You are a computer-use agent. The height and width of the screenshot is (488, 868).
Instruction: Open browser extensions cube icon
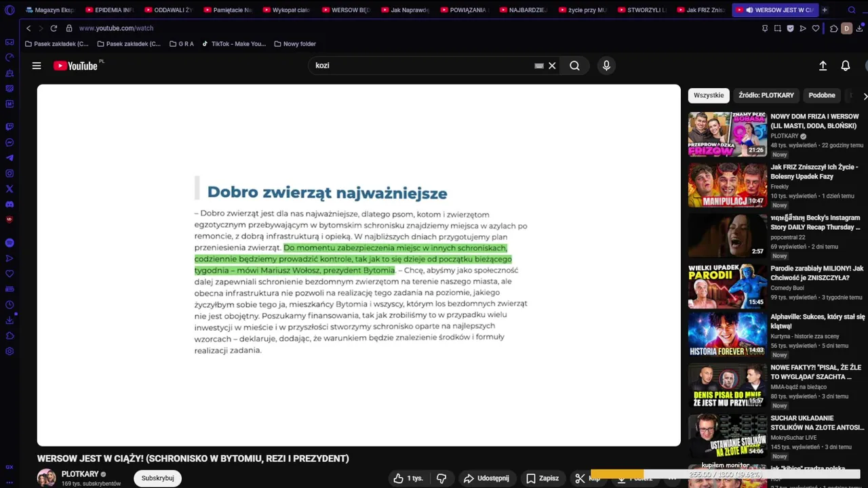(x=834, y=28)
